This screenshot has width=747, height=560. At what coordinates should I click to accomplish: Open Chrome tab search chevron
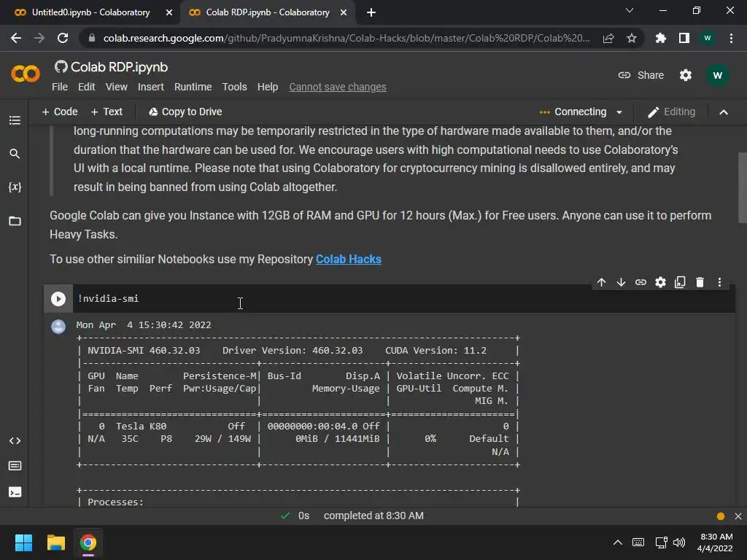[630, 10]
